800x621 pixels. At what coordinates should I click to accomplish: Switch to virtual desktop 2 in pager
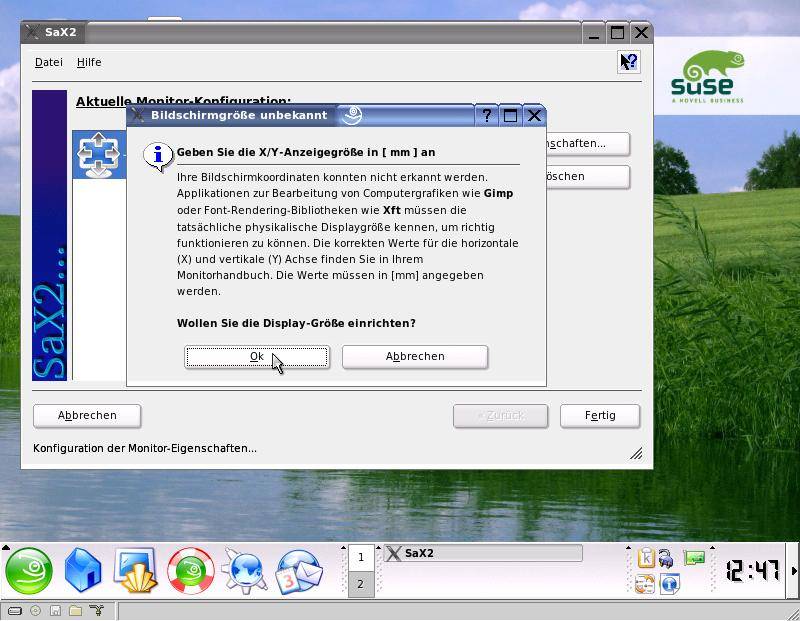click(x=361, y=584)
